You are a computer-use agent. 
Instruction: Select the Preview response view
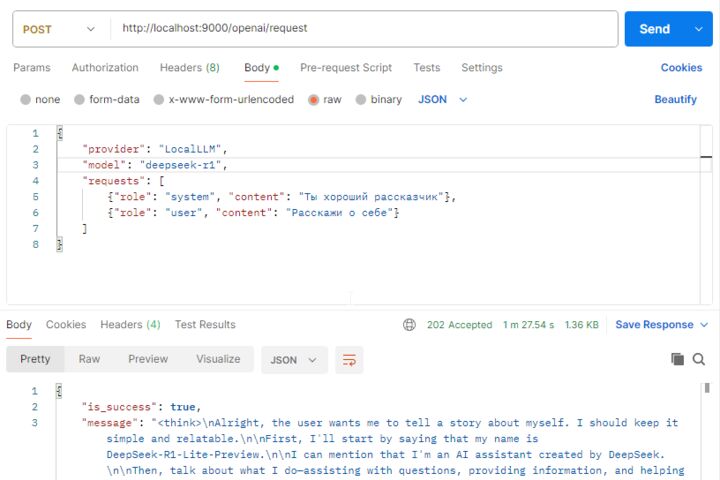[x=148, y=359]
